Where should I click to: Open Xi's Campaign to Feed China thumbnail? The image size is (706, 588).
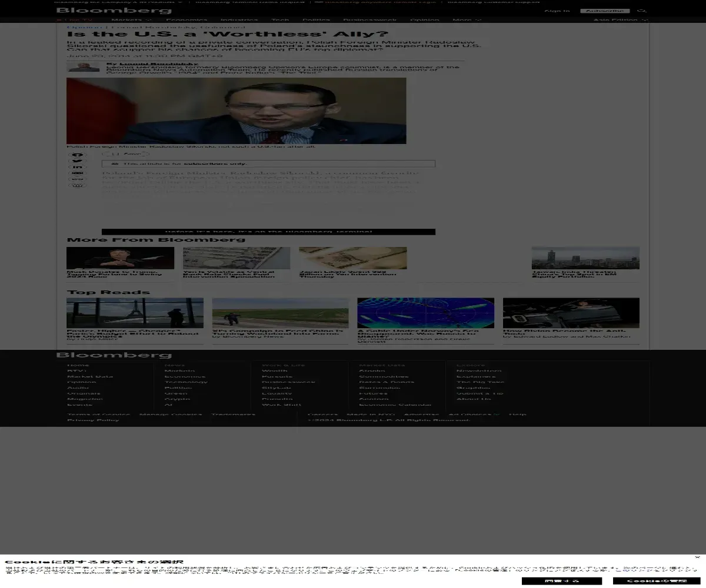tap(281, 313)
